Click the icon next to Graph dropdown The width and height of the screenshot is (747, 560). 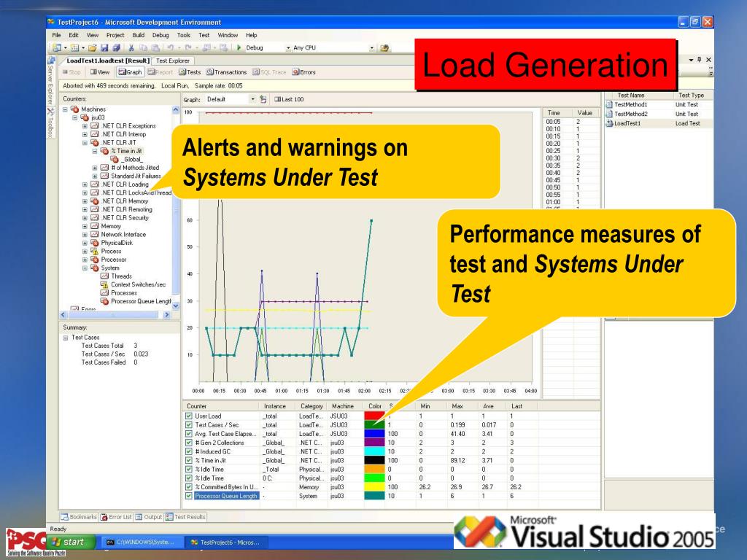[x=263, y=99]
